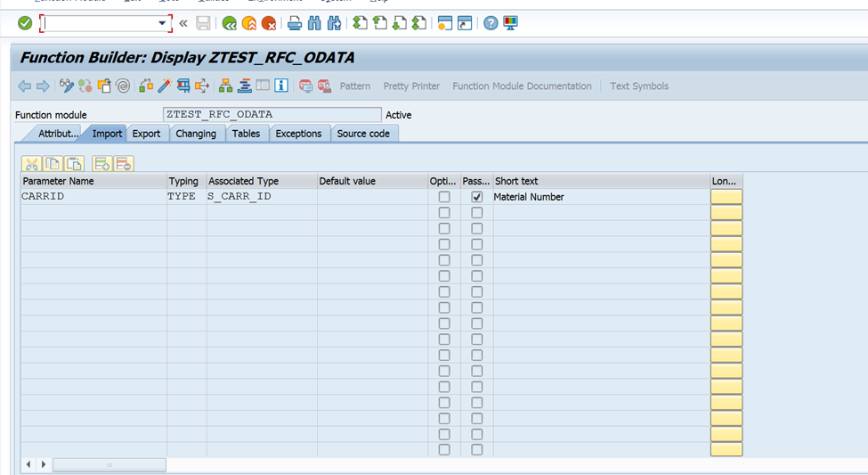Image resolution: width=868 pixels, height=475 pixels.
Task: Toggle the Pass by Value checkbox for CARRID
Action: 476,197
